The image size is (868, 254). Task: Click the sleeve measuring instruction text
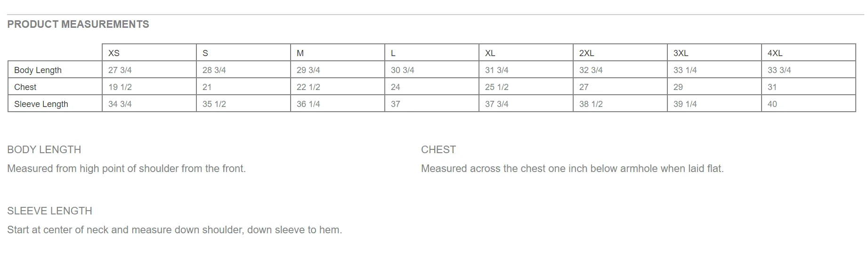tap(175, 229)
